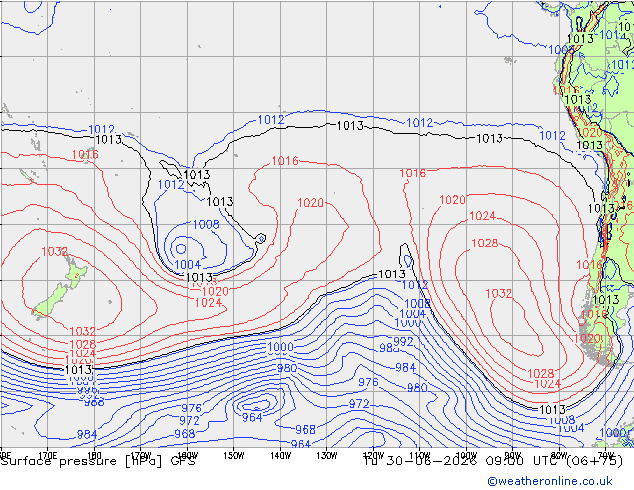The image size is (634, 490).
Task: Click the 992 blue isobar label
Action: pos(403,342)
